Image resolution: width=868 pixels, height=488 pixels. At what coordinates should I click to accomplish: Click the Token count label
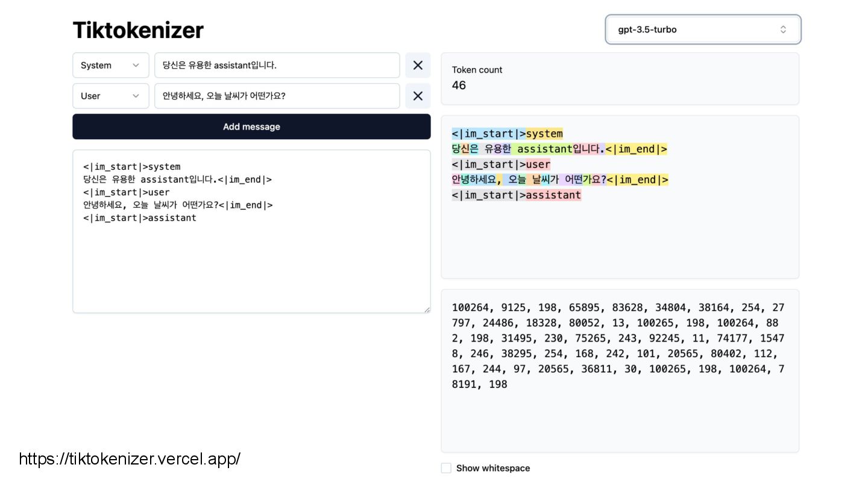tap(477, 70)
